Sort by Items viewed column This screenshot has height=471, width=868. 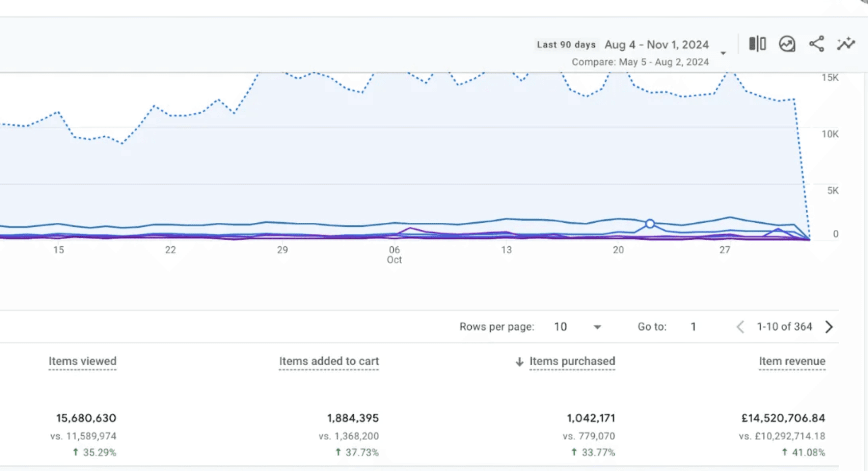click(82, 361)
